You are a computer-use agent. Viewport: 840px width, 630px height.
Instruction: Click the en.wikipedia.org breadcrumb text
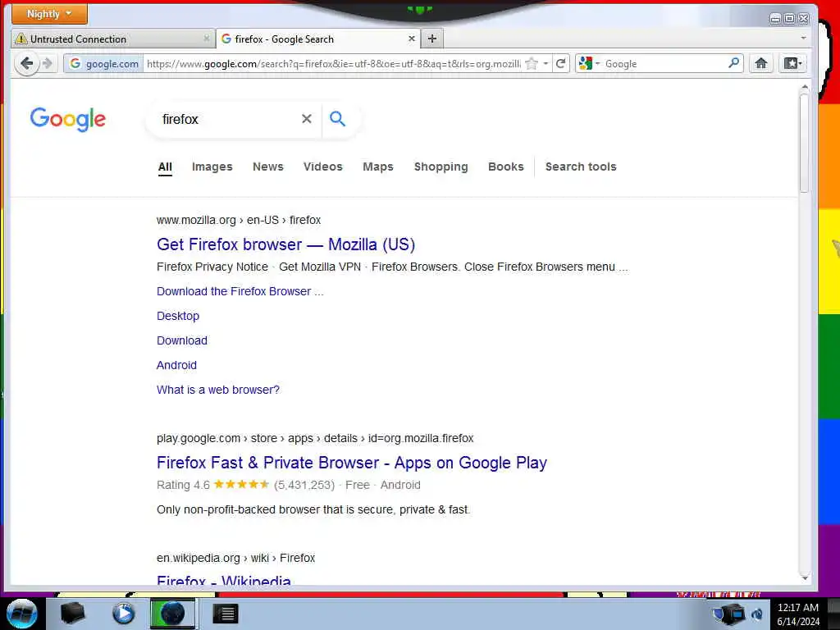[x=199, y=558]
